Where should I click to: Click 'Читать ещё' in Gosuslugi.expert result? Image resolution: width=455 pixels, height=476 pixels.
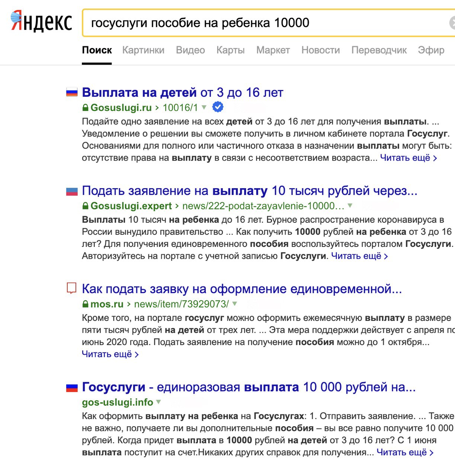(359, 256)
